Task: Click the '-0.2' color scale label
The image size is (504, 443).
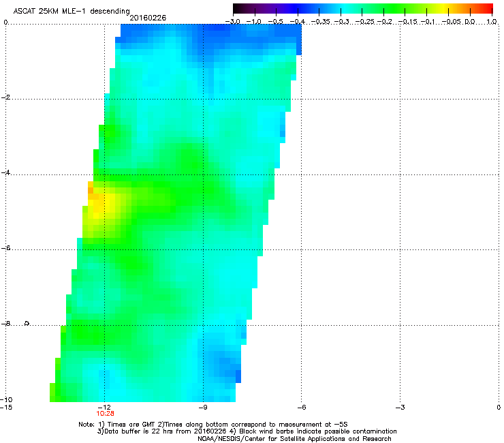Action: click(x=385, y=22)
